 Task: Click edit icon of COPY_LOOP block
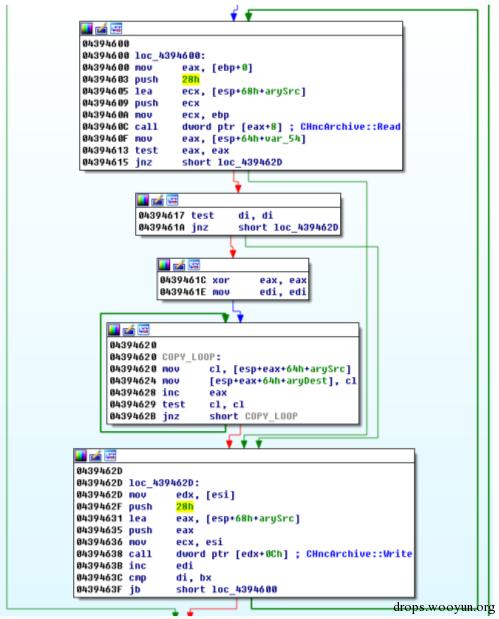[x=129, y=330]
